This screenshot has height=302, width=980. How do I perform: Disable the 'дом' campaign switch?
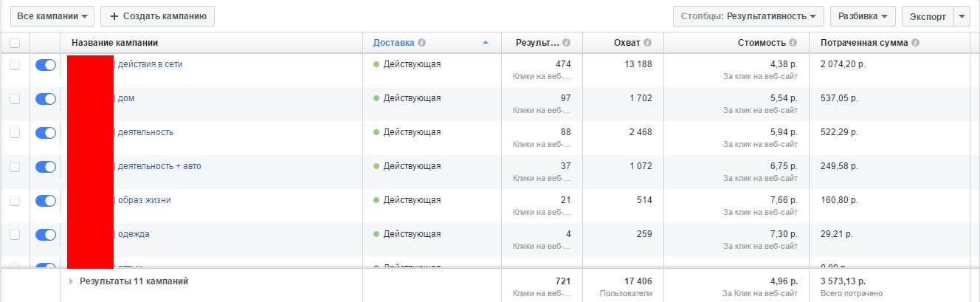46,99
